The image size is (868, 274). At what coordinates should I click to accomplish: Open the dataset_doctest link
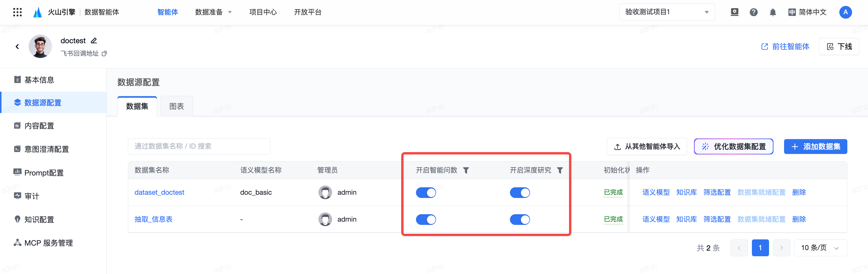(159, 192)
